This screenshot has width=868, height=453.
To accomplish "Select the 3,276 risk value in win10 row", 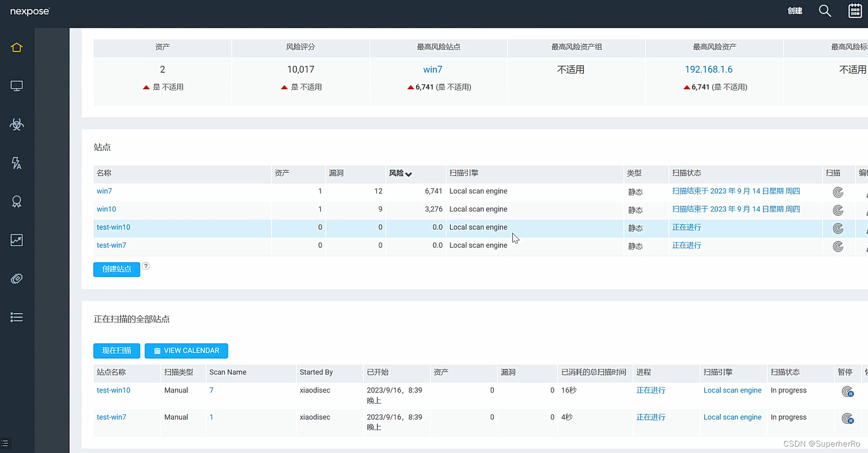I will [x=433, y=209].
